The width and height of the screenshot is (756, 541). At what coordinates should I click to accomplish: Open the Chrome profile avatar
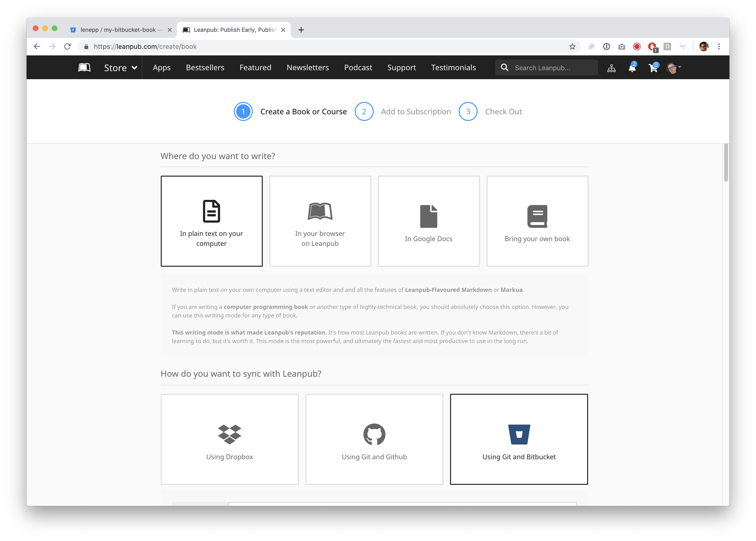pos(703,47)
